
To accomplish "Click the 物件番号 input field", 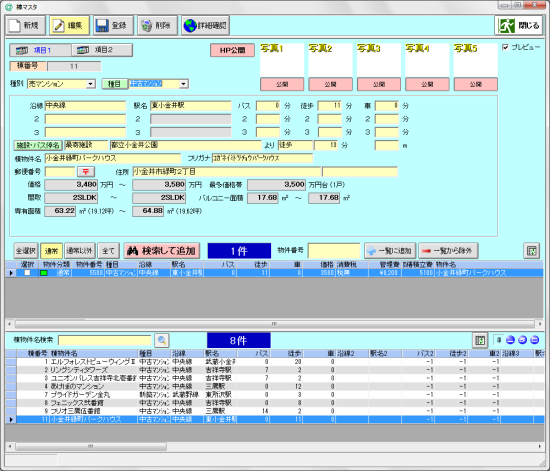I will [334, 251].
